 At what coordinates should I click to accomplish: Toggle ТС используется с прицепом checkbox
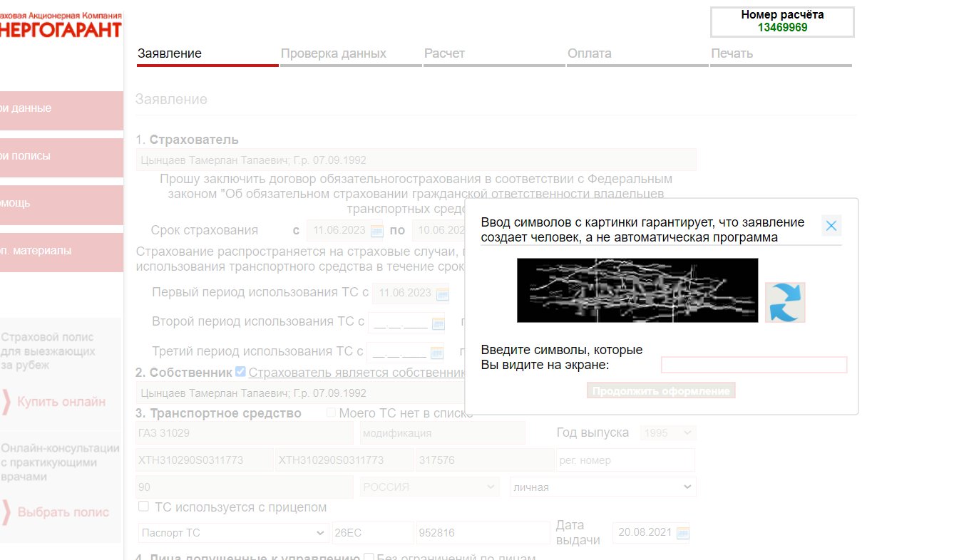[x=143, y=507]
